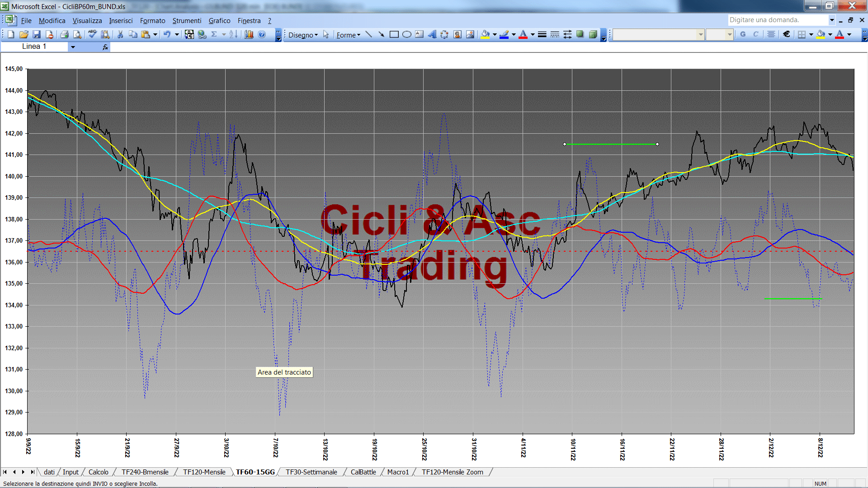Expand the Name Box dropdown showing Linea 1
This screenshot has width=868, height=488.
[73, 47]
